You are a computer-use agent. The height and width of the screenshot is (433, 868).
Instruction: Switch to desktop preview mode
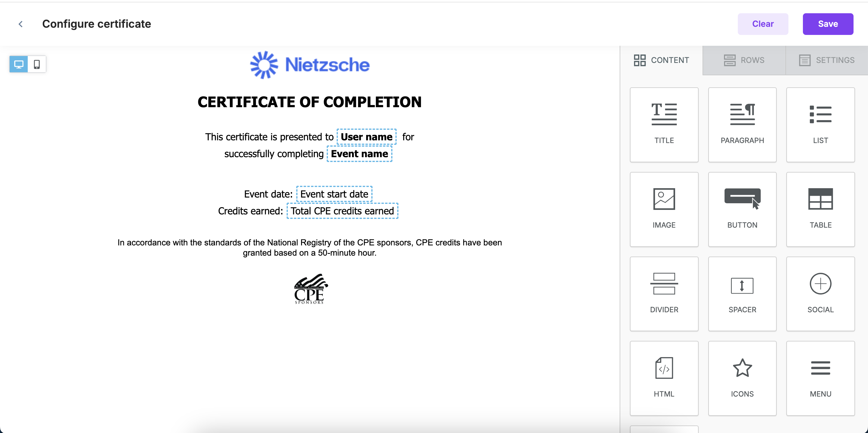(18, 64)
